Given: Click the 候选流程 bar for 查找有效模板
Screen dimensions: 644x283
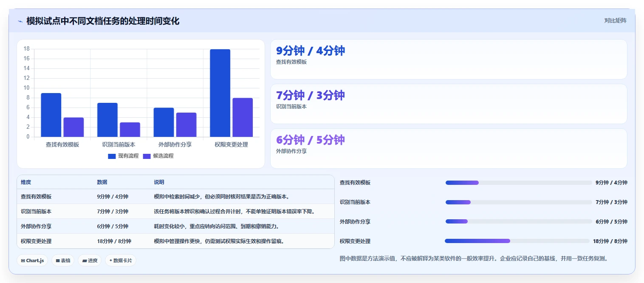Looking at the screenshot, I should point(73,127).
